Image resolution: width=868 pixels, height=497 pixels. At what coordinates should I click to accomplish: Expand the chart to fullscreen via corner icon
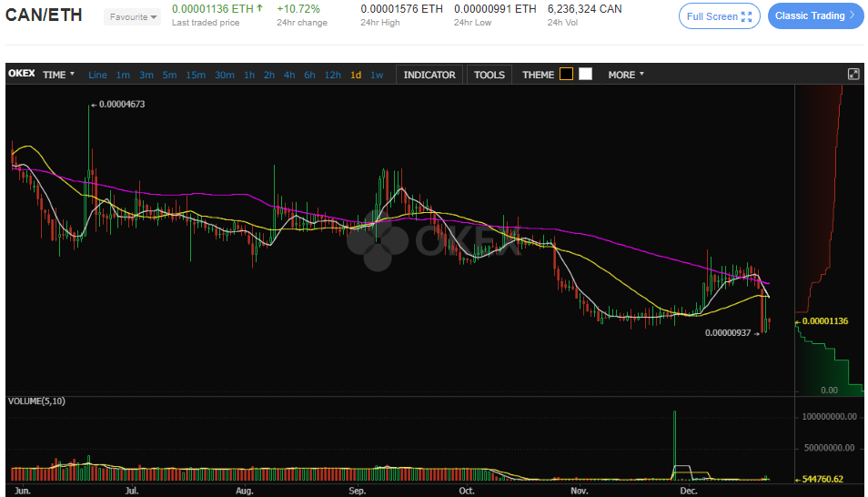click(853, 75)
